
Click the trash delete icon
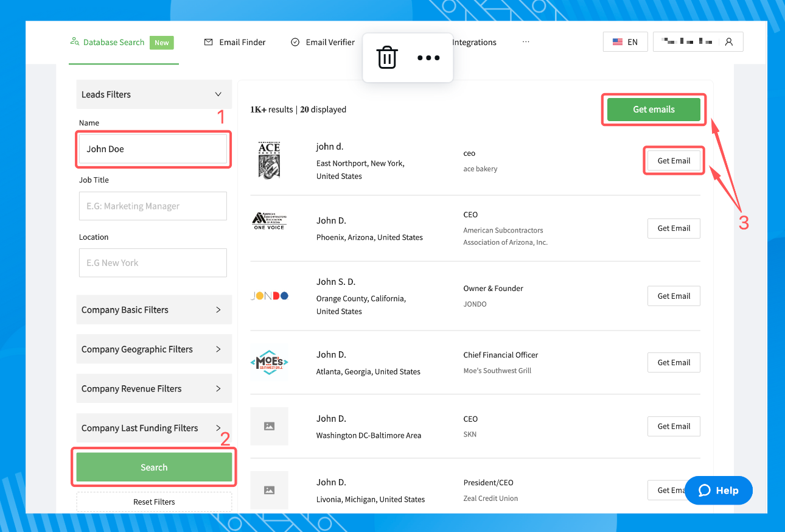[x=387, y=58]
